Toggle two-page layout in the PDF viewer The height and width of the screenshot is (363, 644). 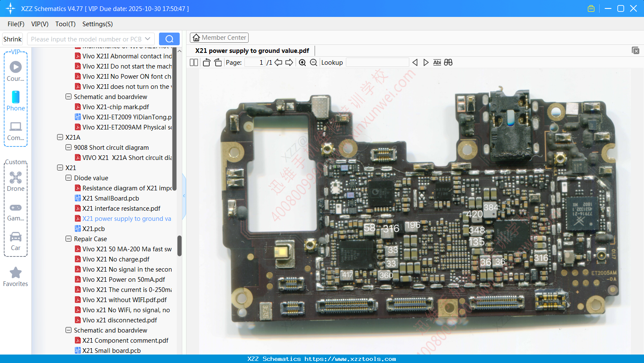point(194,62)
